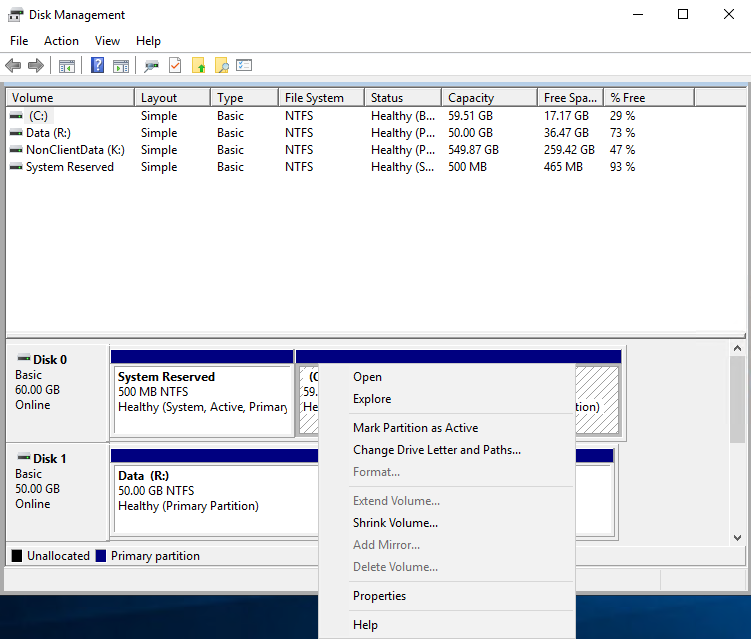Click the folder search toolbar icon
This screenshot has width=751, height=639.
(222, 65)
